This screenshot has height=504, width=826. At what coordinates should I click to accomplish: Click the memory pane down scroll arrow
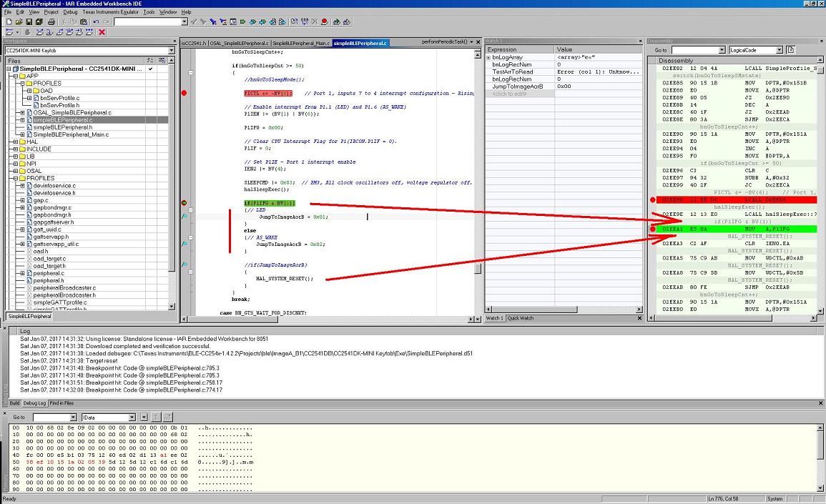[822, 490]
